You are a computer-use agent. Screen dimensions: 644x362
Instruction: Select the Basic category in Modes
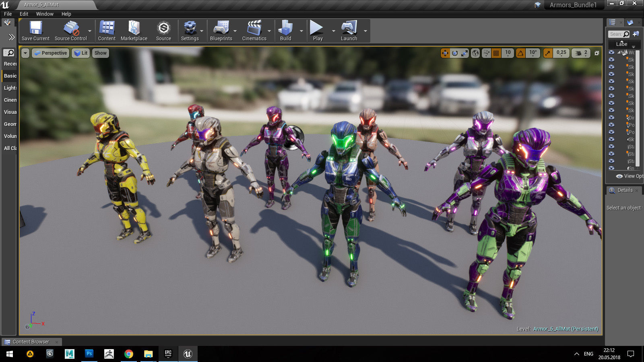[10, 76]
